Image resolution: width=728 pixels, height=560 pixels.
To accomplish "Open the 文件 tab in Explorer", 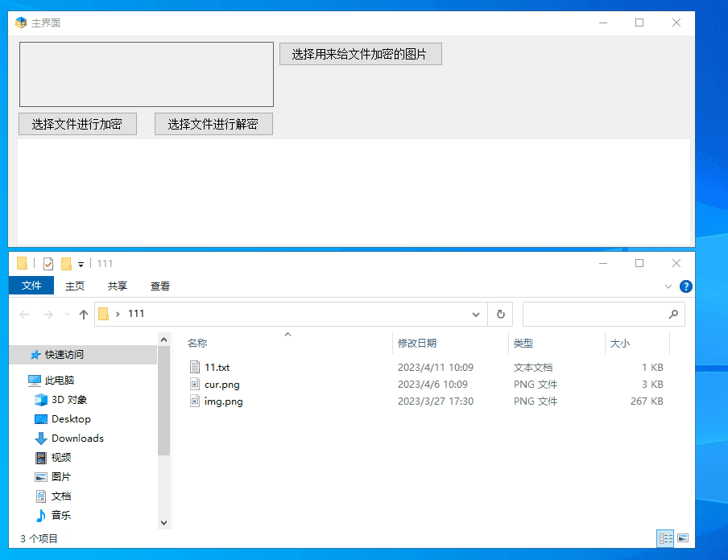I will tap(31, 286).
